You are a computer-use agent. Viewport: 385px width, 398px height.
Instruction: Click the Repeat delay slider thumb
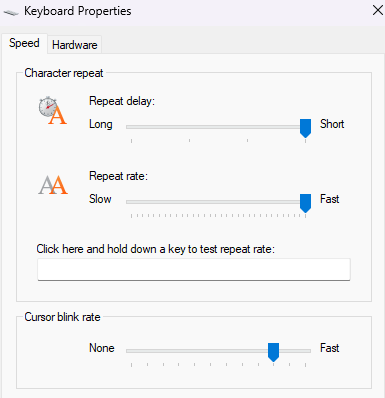point(305,128)
